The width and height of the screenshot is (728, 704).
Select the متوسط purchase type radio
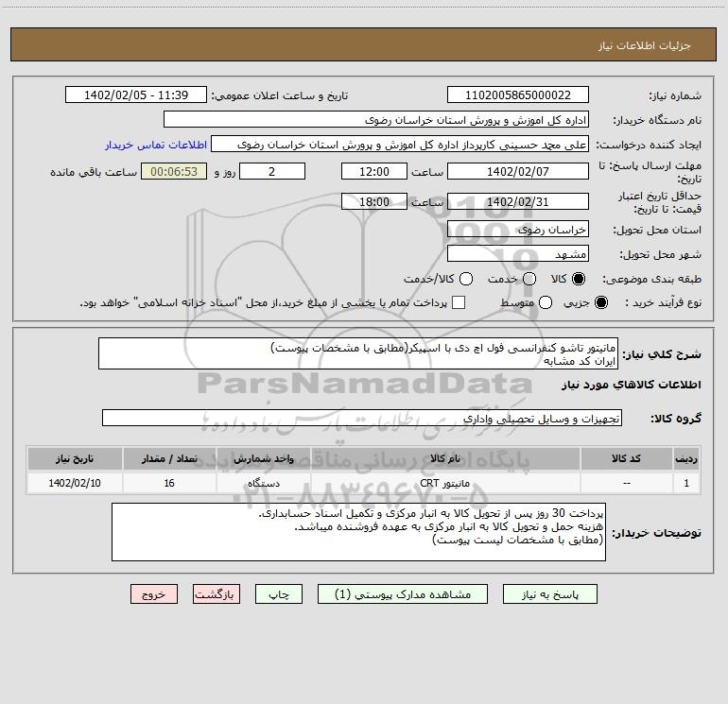click(546, 302)
